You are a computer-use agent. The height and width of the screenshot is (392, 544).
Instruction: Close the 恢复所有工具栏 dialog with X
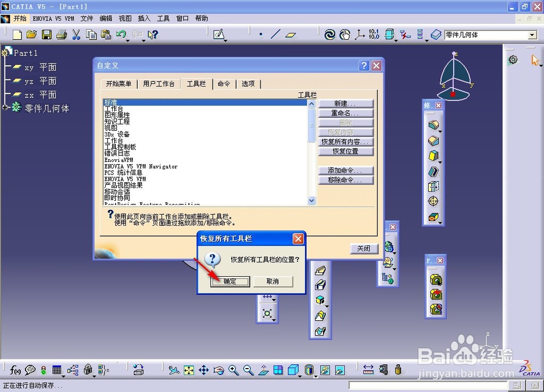pyautogui.click(x=298, y=239)
